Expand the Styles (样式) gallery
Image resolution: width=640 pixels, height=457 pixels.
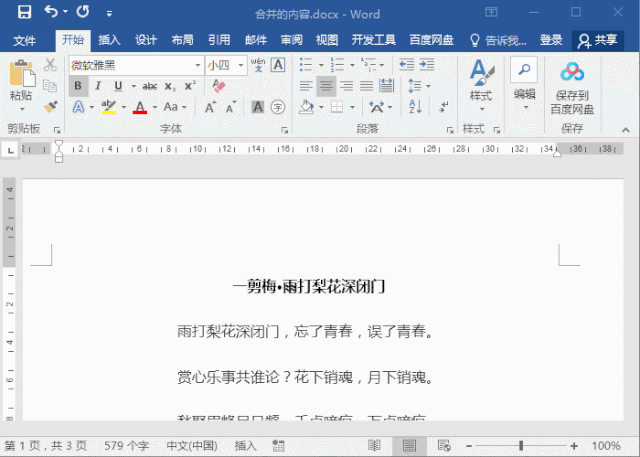click(481, 86)
